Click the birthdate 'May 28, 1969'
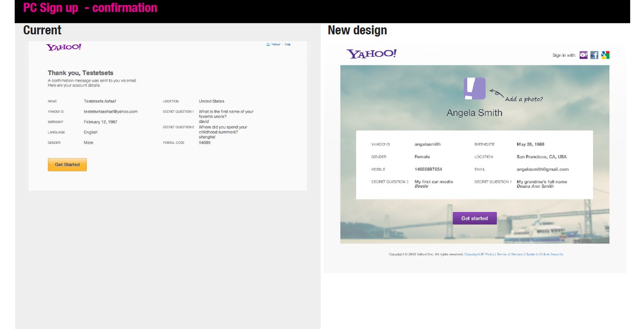The height and width of the screenshot is (329, 644). [x=530, y=144]
